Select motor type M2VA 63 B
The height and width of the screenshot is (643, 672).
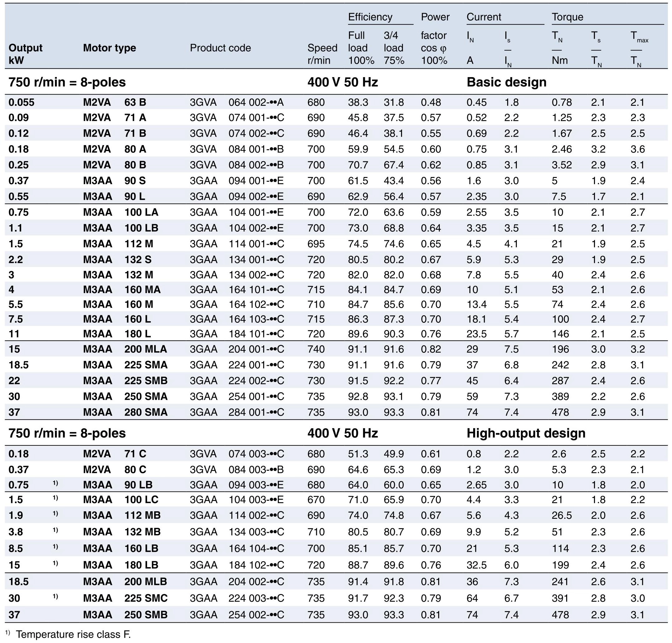pyautogui.click(x=115, y=102)
